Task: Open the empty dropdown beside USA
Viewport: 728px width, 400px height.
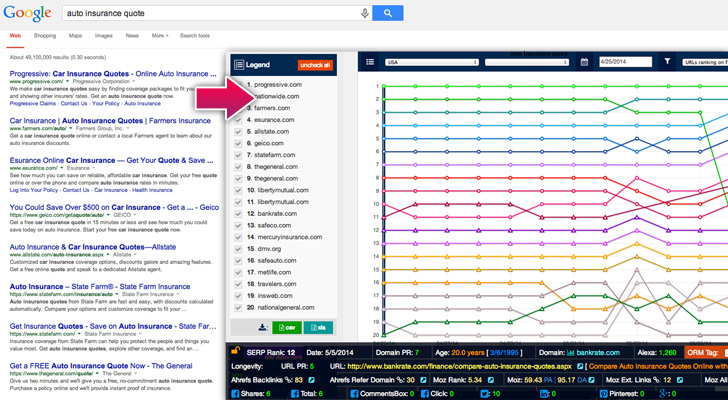Action: coord(527,62)
